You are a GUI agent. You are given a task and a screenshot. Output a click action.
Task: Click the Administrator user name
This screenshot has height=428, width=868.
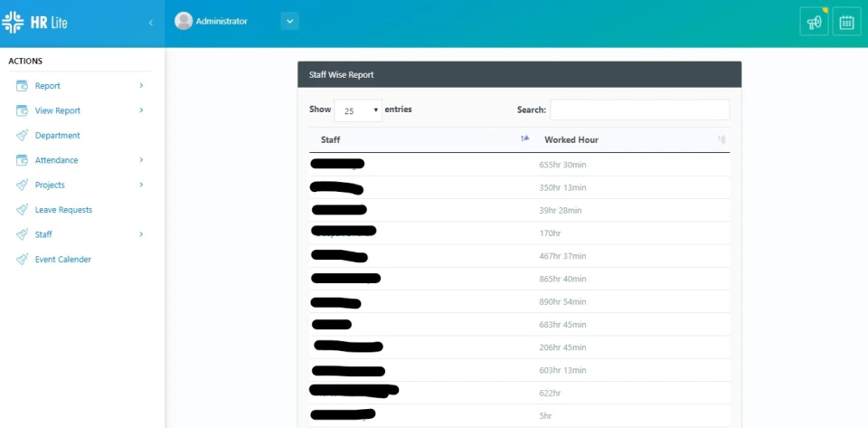[x=222, y=21]
